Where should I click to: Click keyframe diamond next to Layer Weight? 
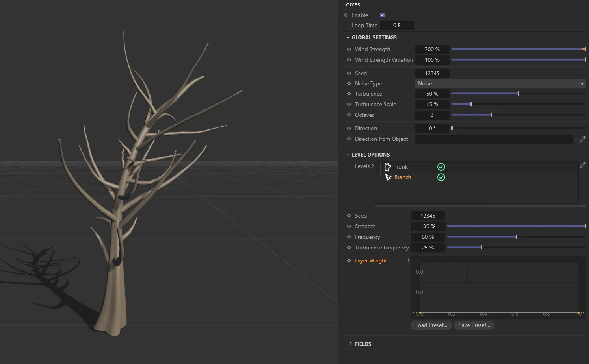pyautogui.click(x=349, y=261)
